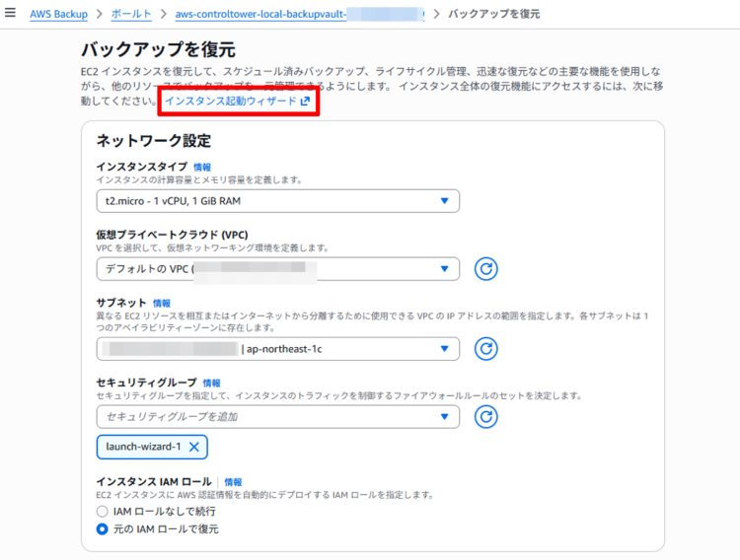Click the ネットワーク設定 section heading

click(x=154, y=141)
